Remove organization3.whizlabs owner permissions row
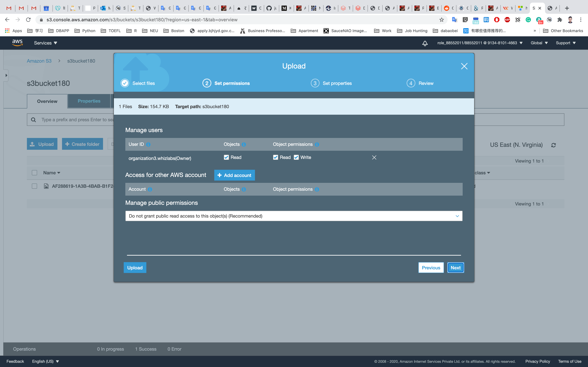The width and height of the screenshot is (588, 367). coord(374,157)
